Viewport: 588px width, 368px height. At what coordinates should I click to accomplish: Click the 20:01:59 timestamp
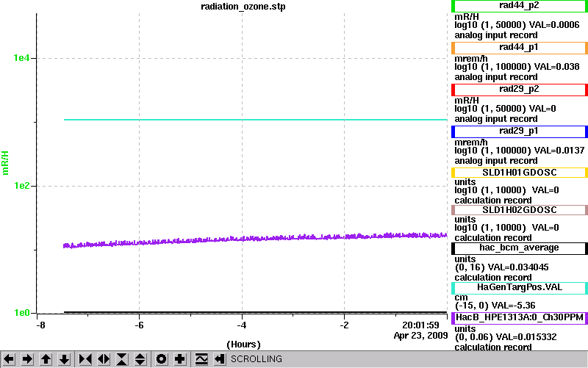point(420,325)
